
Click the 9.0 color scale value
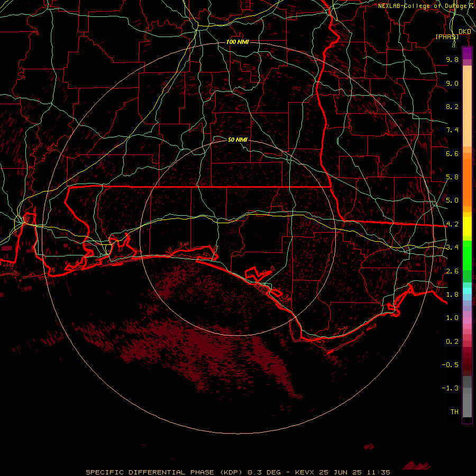pos(452,83)
